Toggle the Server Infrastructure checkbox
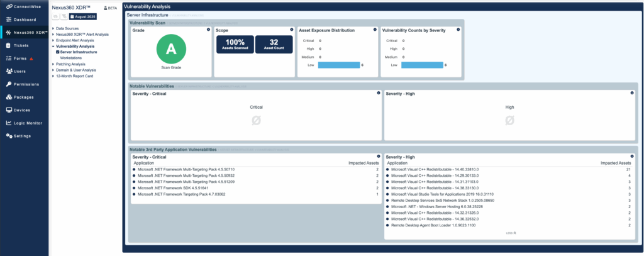Image resolution: width=644 pixels, height=256 pixels. click(x=57, y=52)
